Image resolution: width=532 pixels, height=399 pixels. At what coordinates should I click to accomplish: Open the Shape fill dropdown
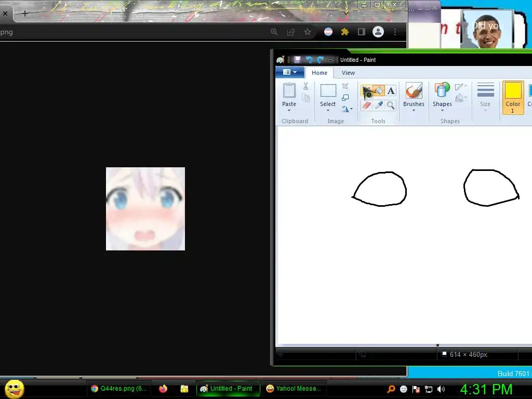461,98
